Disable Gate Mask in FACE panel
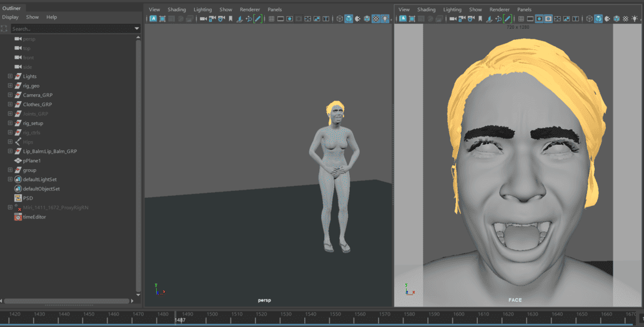The image size is (644, 327). [x=548, y=19]
